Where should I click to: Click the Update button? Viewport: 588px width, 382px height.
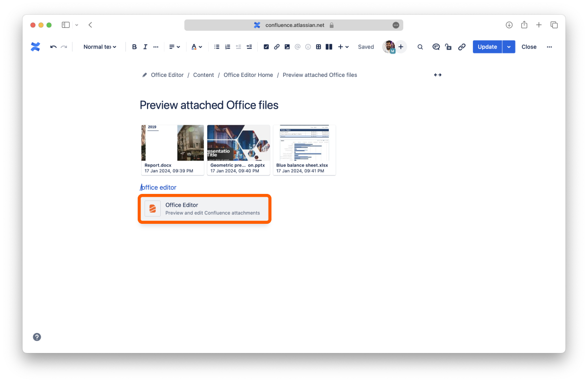point(488,47)
